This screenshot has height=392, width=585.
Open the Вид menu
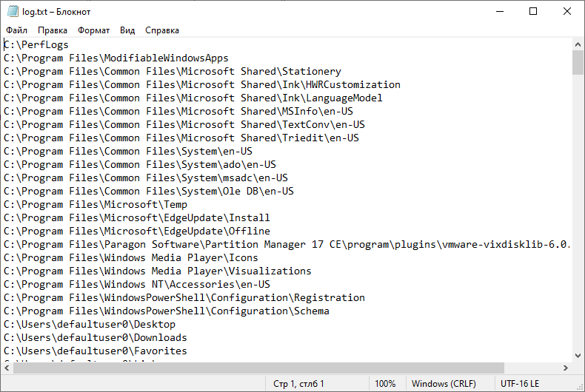point(127,30)
